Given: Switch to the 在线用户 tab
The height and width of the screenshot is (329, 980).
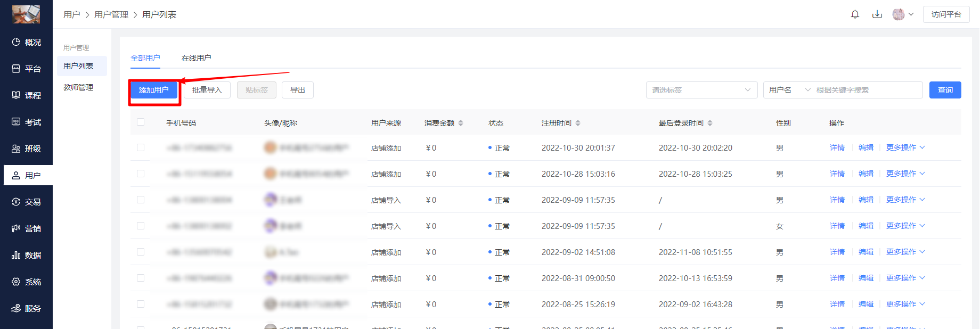Looking at the screenshot, I should pos(197,58).
